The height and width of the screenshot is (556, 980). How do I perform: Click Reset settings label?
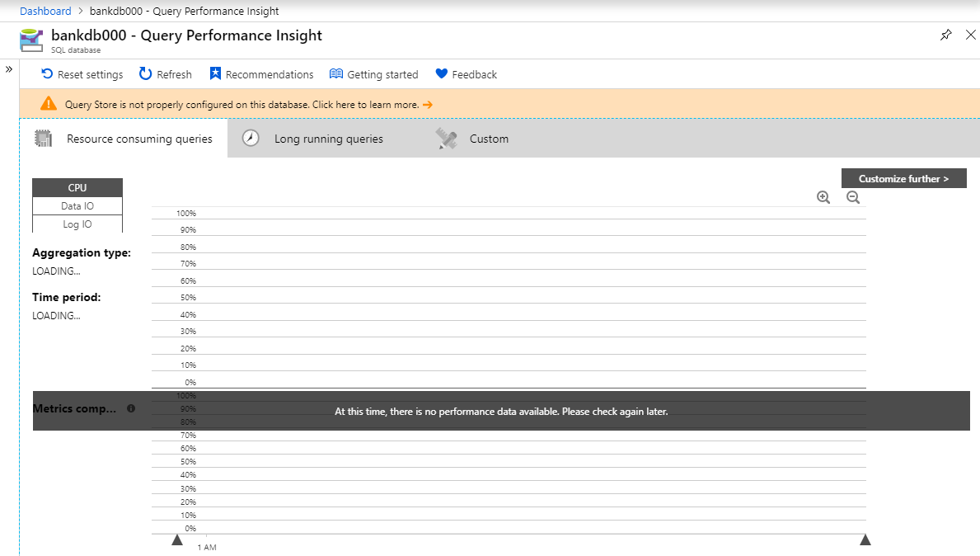(91, 74)
